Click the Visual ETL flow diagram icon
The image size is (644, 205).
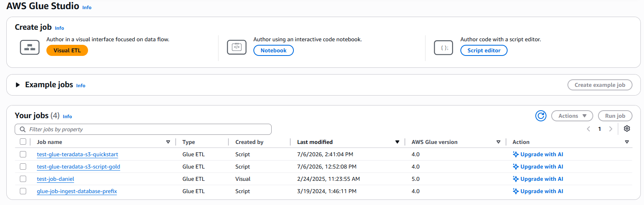pos(30,48)
